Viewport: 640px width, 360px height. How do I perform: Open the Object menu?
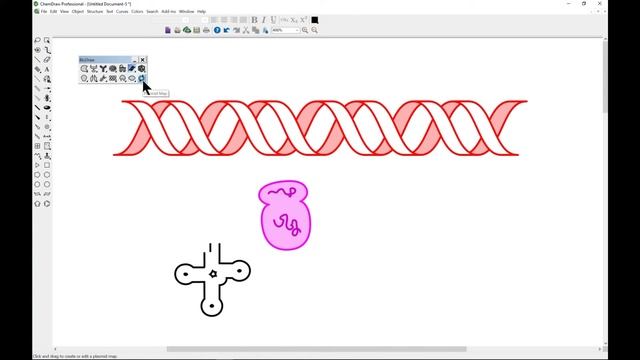coord(78,11)
